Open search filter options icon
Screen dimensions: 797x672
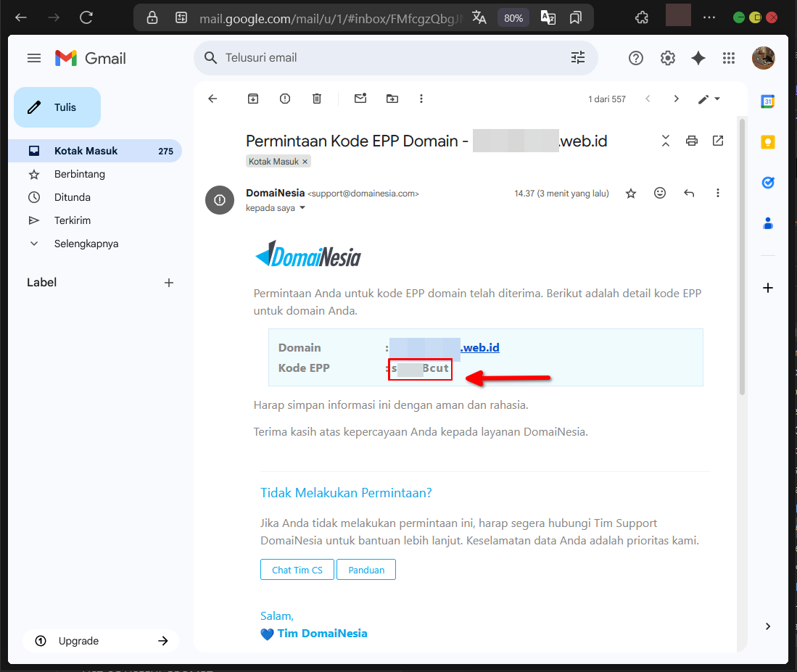point(578,57)
